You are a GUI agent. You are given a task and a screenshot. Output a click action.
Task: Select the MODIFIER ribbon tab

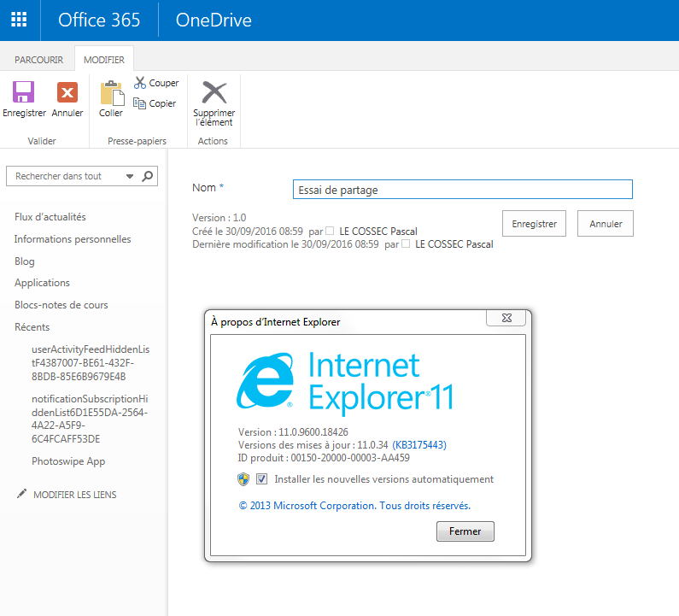pos(104,60)
